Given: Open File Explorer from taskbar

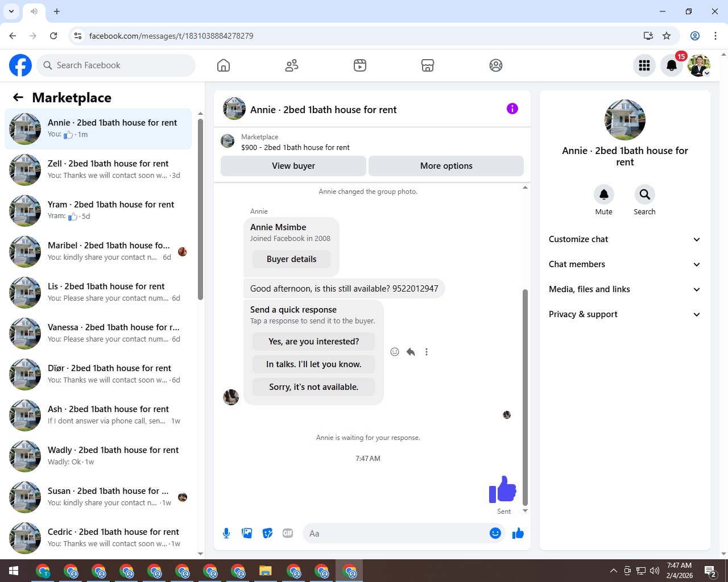Looking at the screenshot, I should coord(266,571).
